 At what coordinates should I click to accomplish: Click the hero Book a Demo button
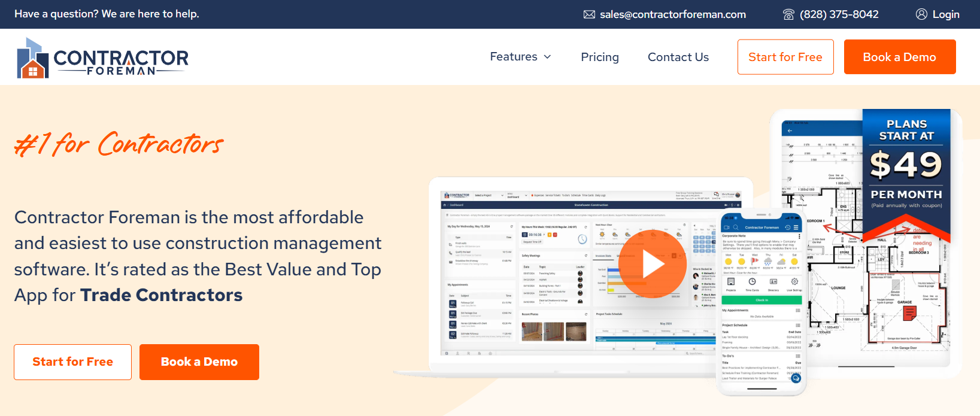click(199, 362)
